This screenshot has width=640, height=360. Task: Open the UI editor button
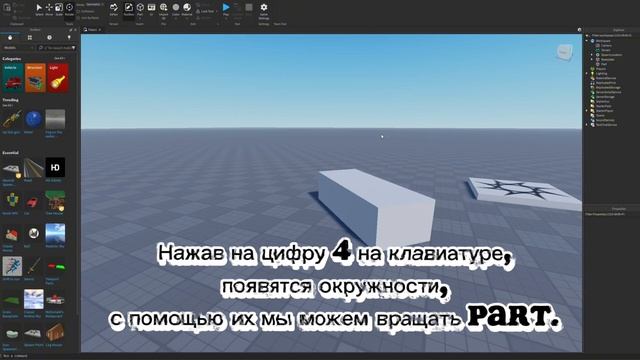[151, 9]
